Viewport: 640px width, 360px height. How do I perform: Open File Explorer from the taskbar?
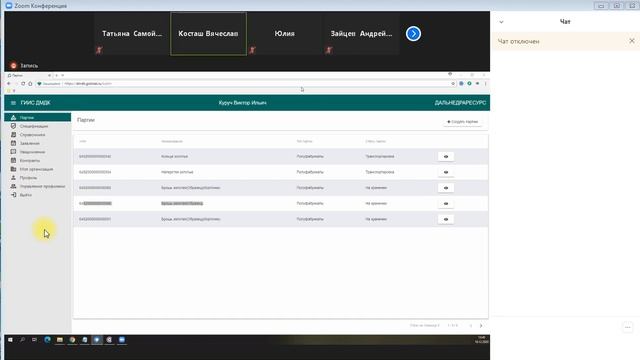click(x=60, y=340)
